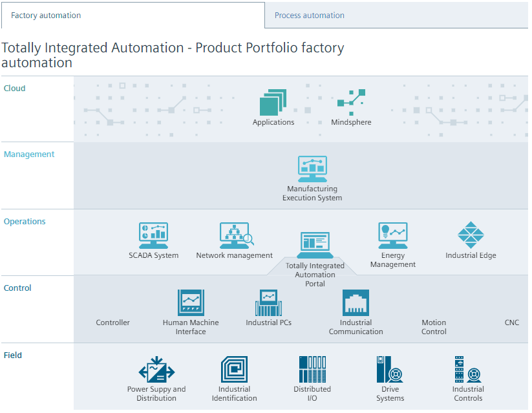Switch to the Process automation tab
Viewport: 532px width, 413px height.
310,16
